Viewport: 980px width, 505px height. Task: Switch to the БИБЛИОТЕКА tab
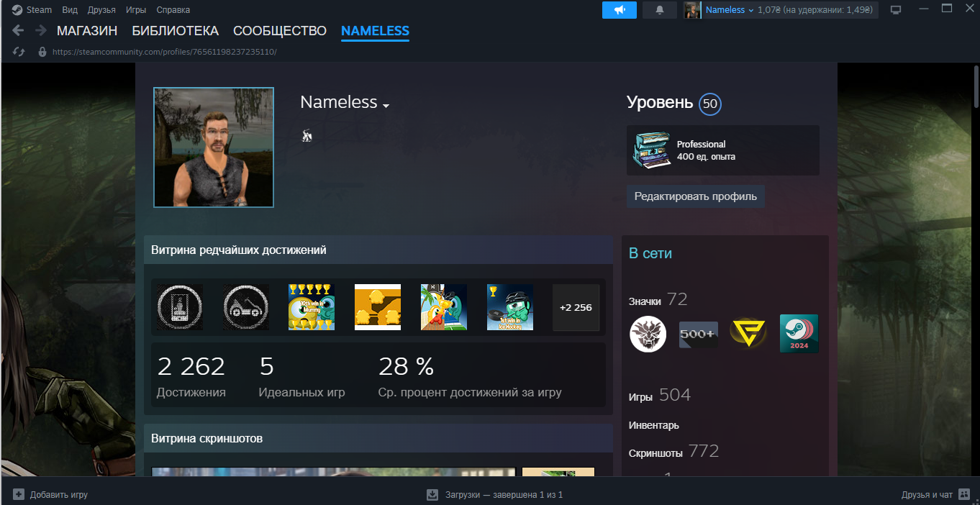pyautogui.click(x=175, y=31)
